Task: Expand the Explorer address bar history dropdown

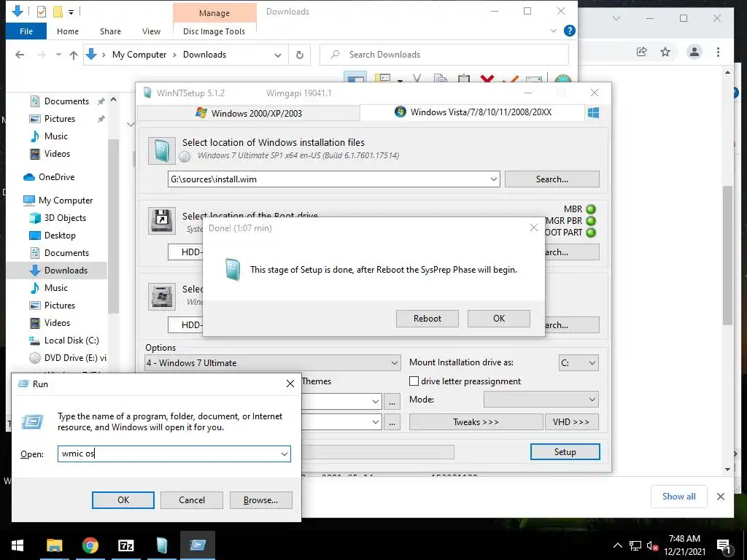Action: click(278, 55)
